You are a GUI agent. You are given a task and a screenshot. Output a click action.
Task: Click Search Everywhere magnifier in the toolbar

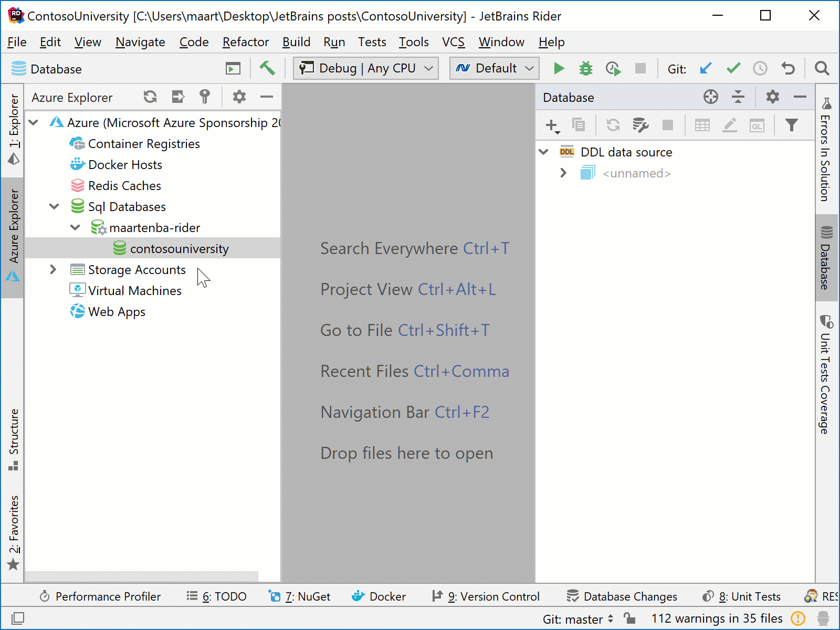click(x=823, y=68)
